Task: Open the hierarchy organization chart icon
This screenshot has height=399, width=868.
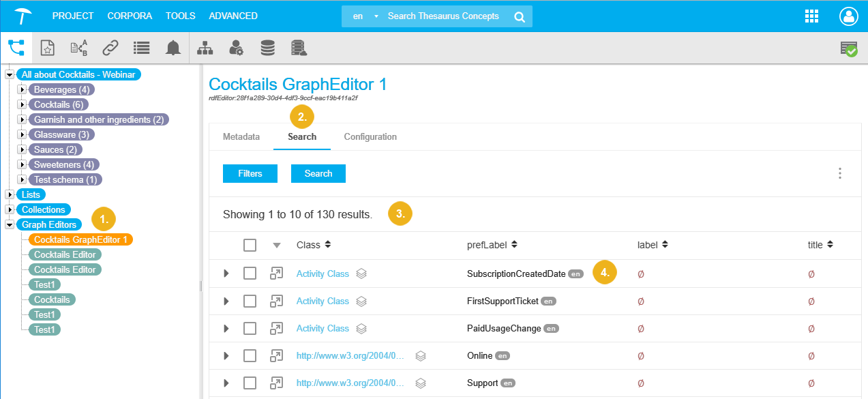Action: coord(205,48)
